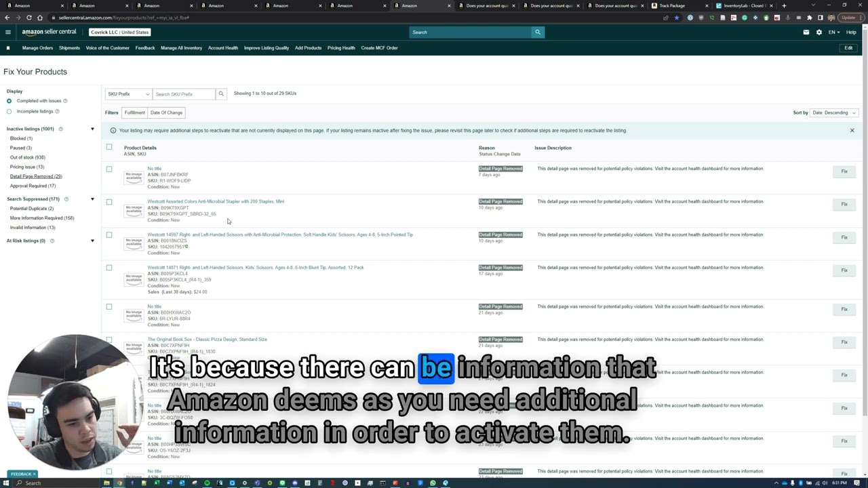The image size is (868, 488).
Task: Click the SKU search magnifier icon
Action: (221, 94)
